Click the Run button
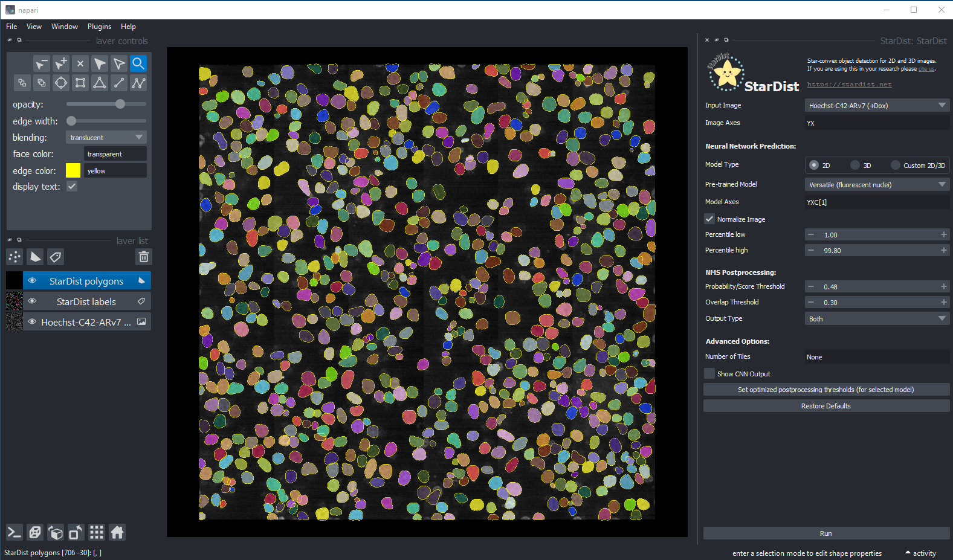The image size is (953, 560). pos(825,533)
